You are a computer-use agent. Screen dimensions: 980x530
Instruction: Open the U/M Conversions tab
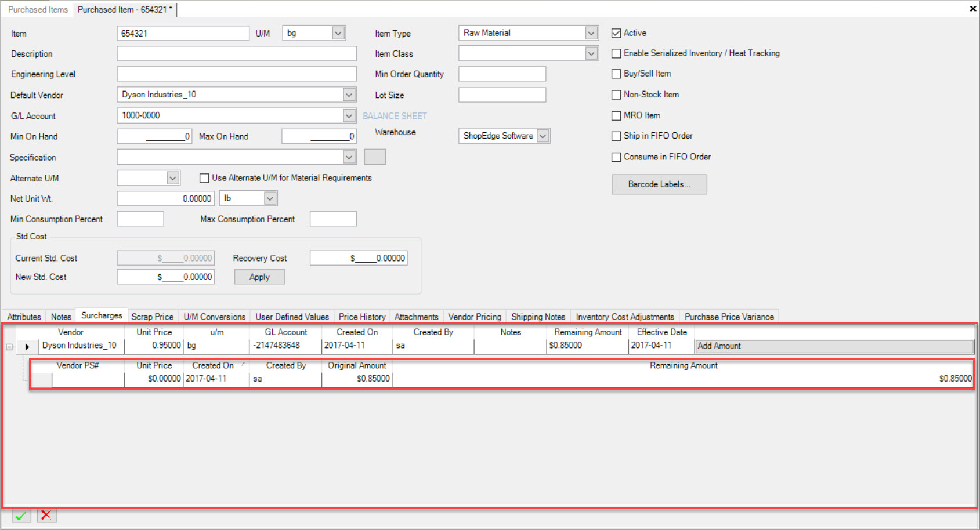tap(215, 317)
